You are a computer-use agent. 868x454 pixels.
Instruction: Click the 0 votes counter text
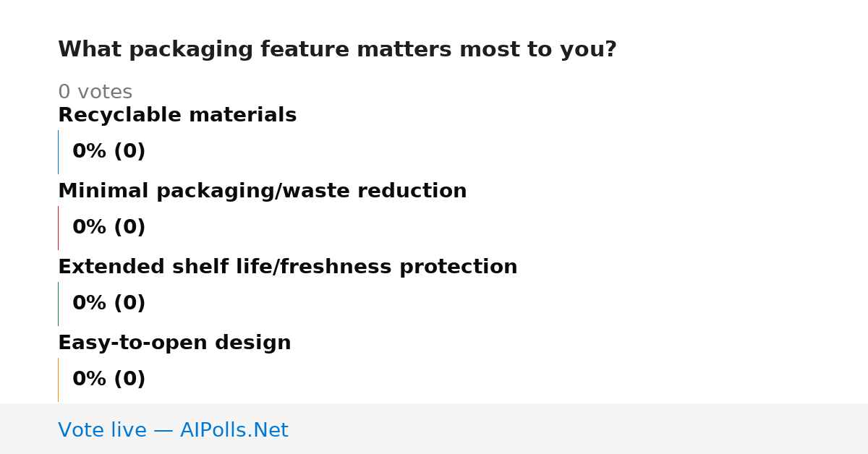(x=95, y=93)
